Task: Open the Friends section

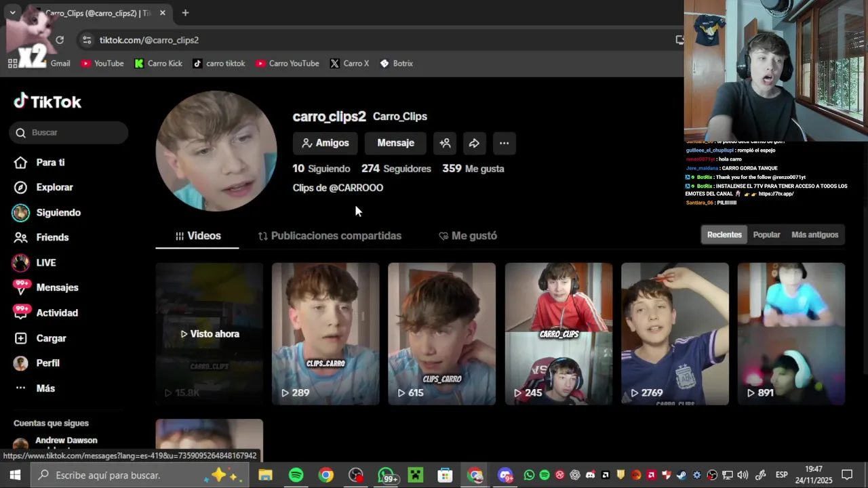Action: (41, 237)
